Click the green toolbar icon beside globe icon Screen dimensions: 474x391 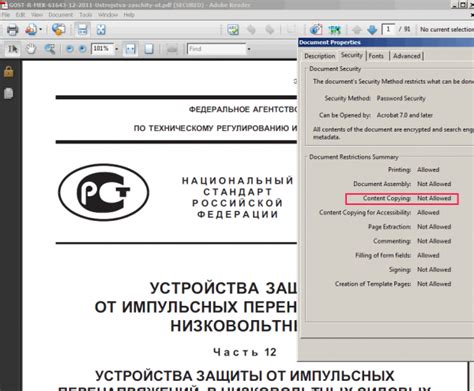[335, 30]
